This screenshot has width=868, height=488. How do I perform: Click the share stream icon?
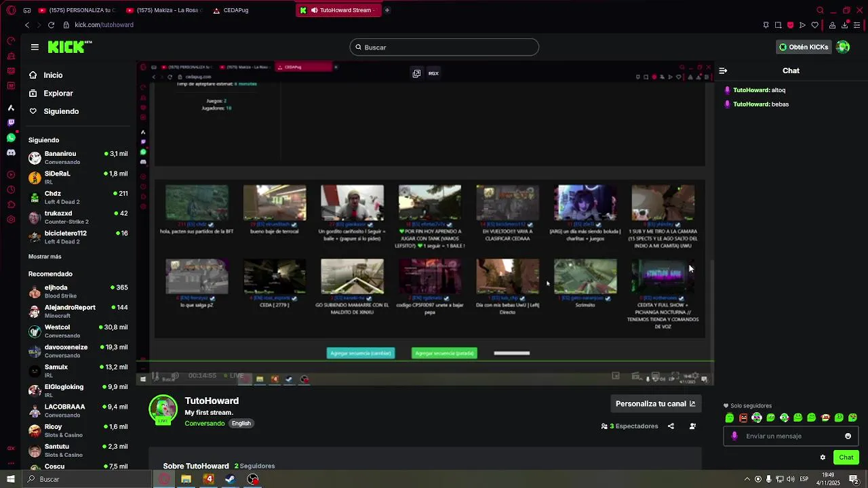(x=671, y=426)
